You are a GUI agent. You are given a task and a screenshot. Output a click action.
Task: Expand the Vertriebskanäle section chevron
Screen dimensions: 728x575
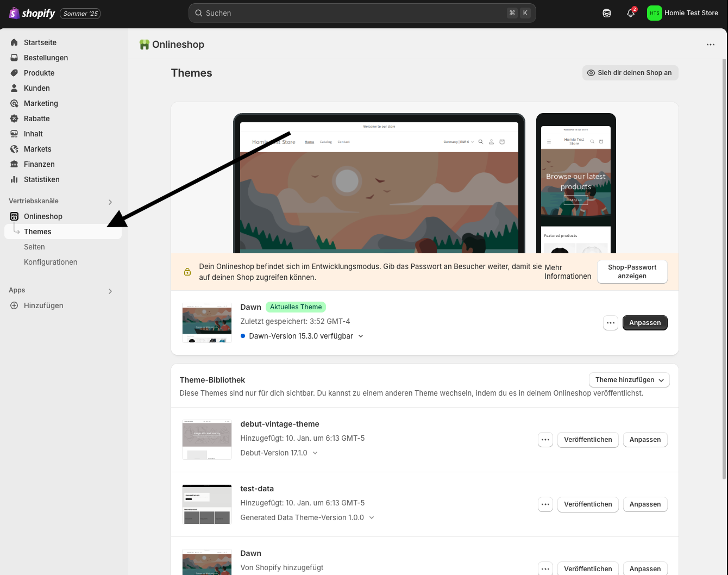(110, 201)
